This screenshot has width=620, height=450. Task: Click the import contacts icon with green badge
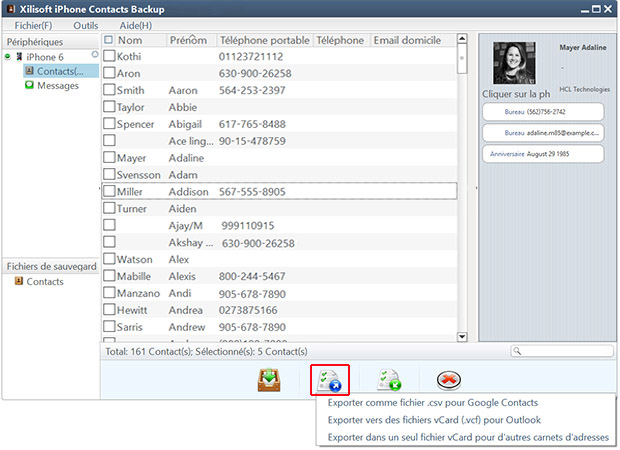[389, 380]
